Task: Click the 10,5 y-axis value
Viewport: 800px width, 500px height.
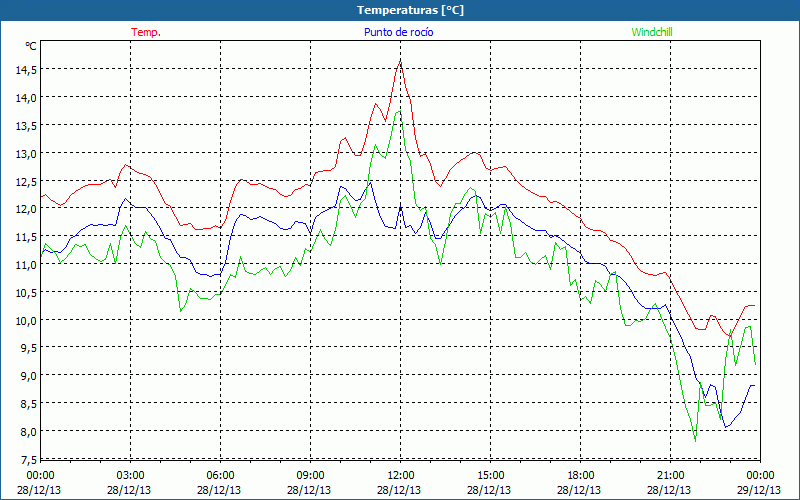Action: pos(26,293)
